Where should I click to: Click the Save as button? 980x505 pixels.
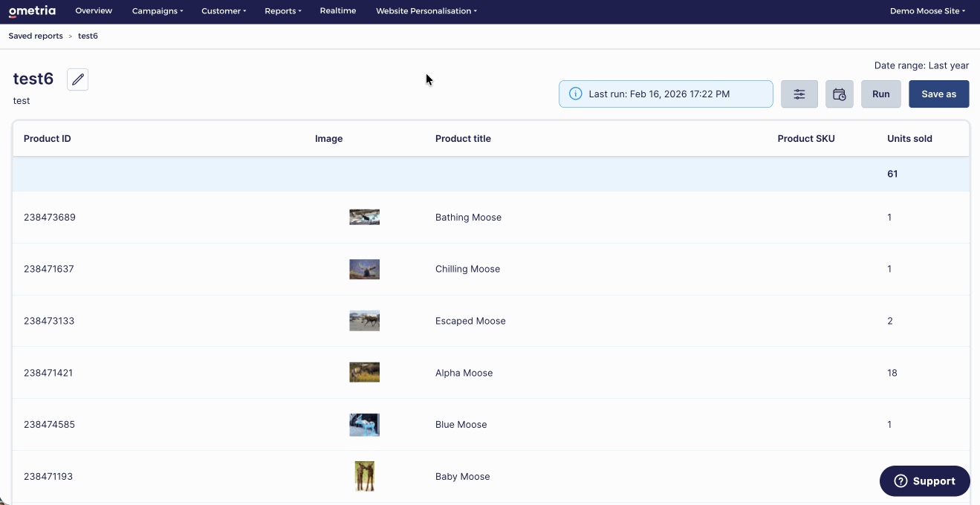coord(939,94)
